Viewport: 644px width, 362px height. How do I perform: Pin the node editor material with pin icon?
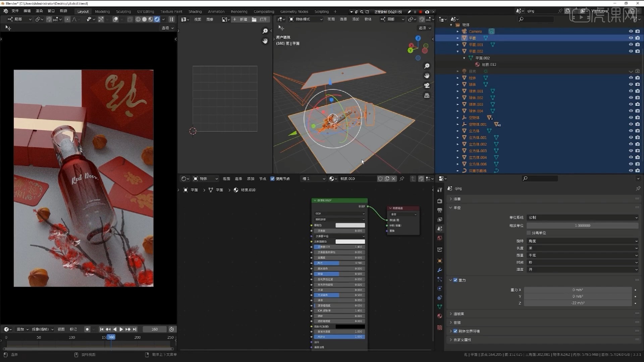[402, 179]
